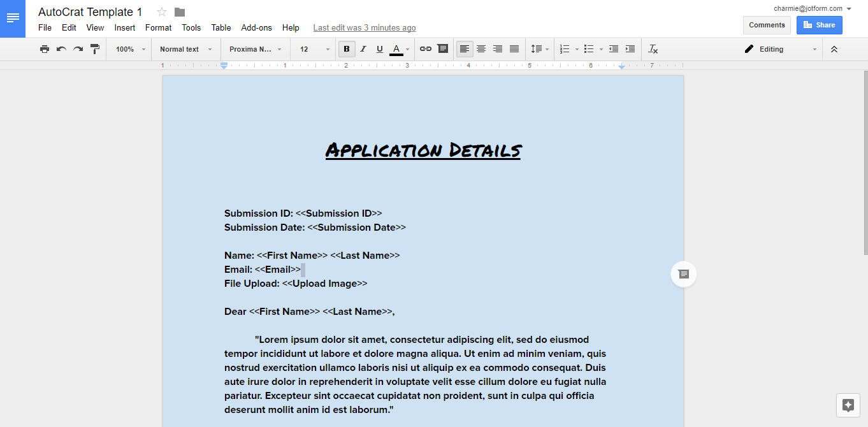Open the 'Last edit was 3 minutes ago' link
The height and width of the screenshot is (427, 868).
tap(365, 27)
